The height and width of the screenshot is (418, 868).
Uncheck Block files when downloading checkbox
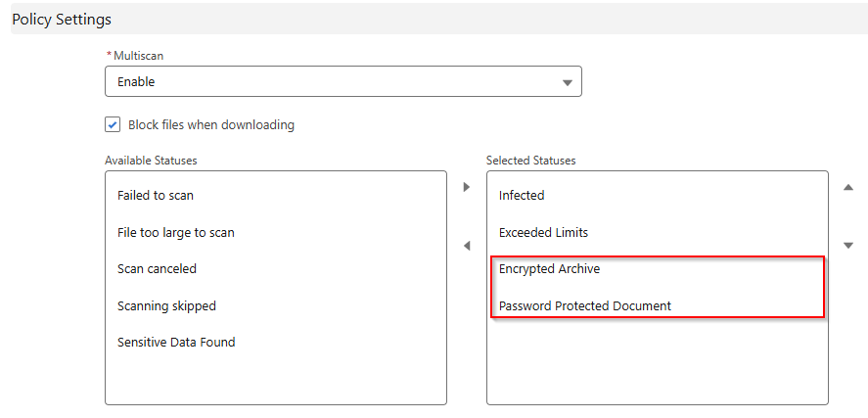coord(113,125)
